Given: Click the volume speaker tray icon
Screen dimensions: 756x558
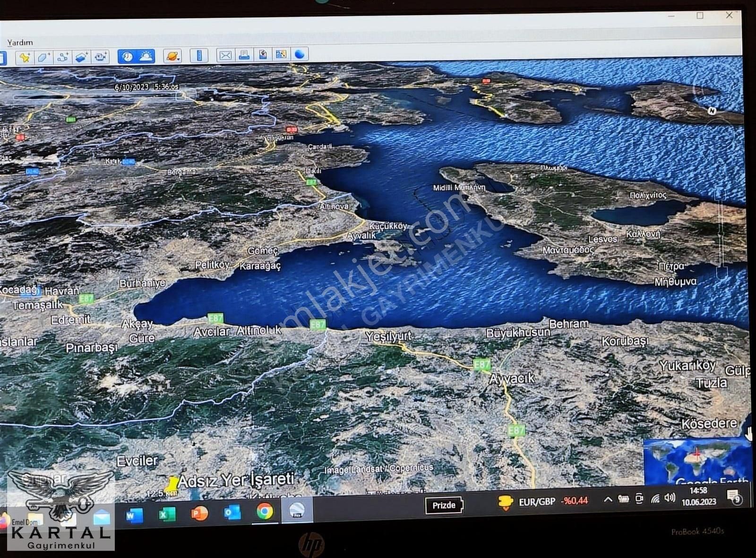Looking at the screenshot, I should click(x=670, y=497).
